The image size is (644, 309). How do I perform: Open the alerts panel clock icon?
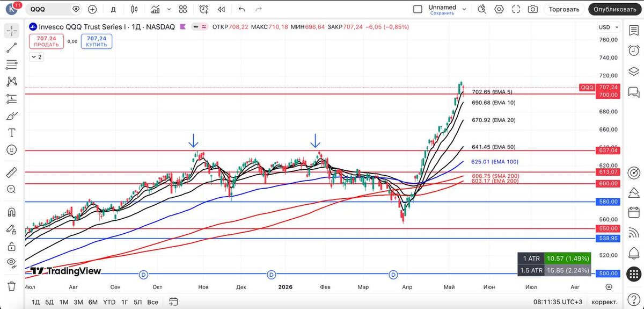tap(634, 51)
